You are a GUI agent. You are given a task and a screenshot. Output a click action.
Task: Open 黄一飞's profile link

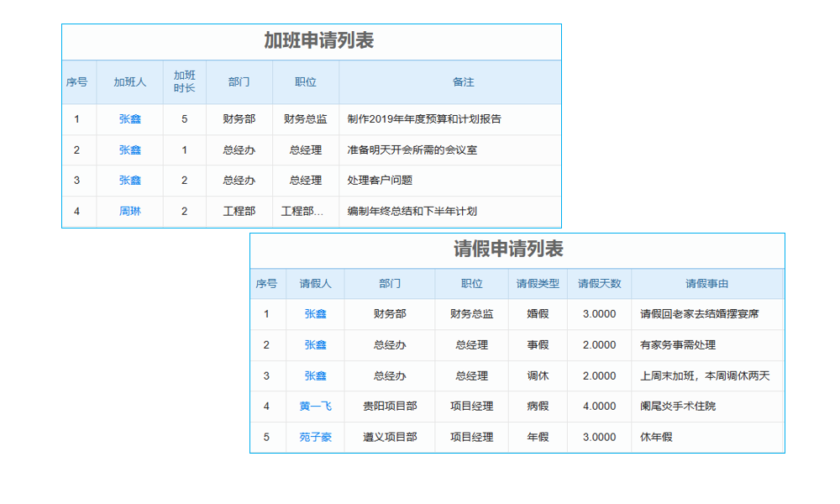coord(316,406)
